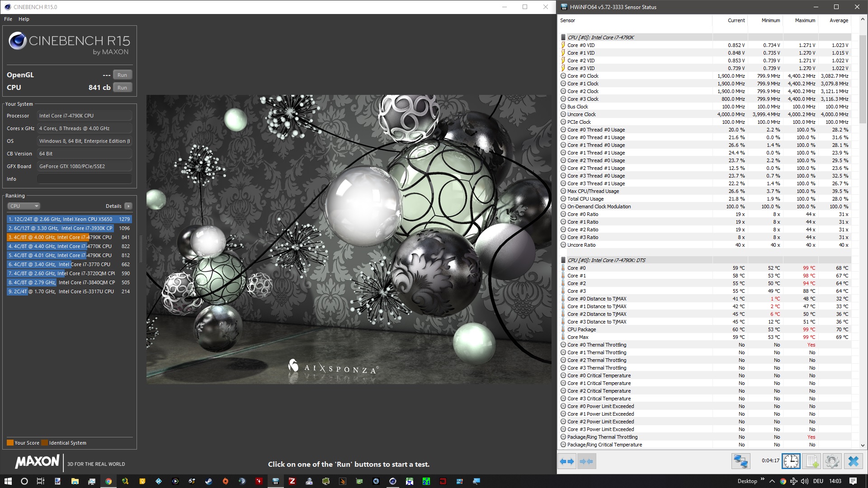Open HWiNFO network remote monitoring icon
868x488 pixels.
pos(741,461)
